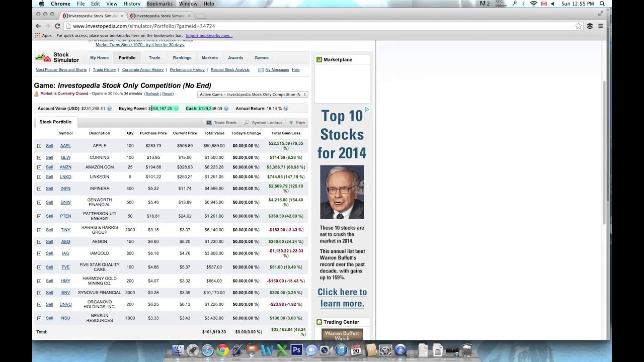Click the date and time in menu bar

(578, 4)
